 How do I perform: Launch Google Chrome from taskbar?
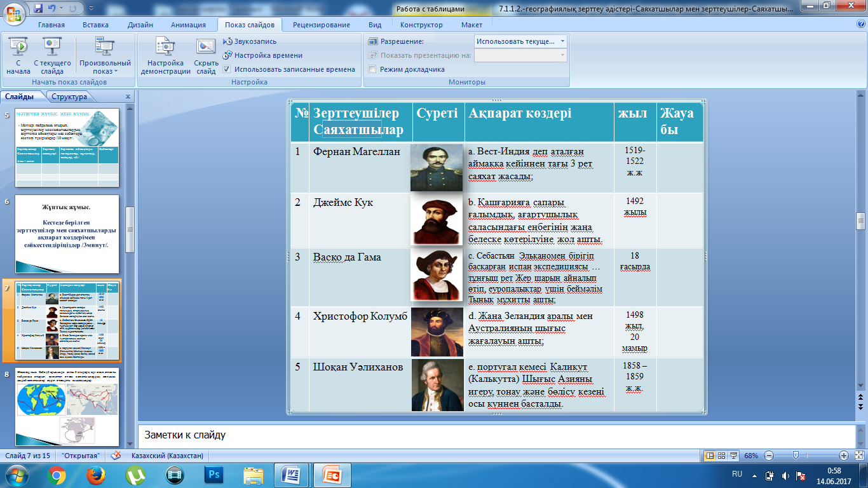click(57, 475)
